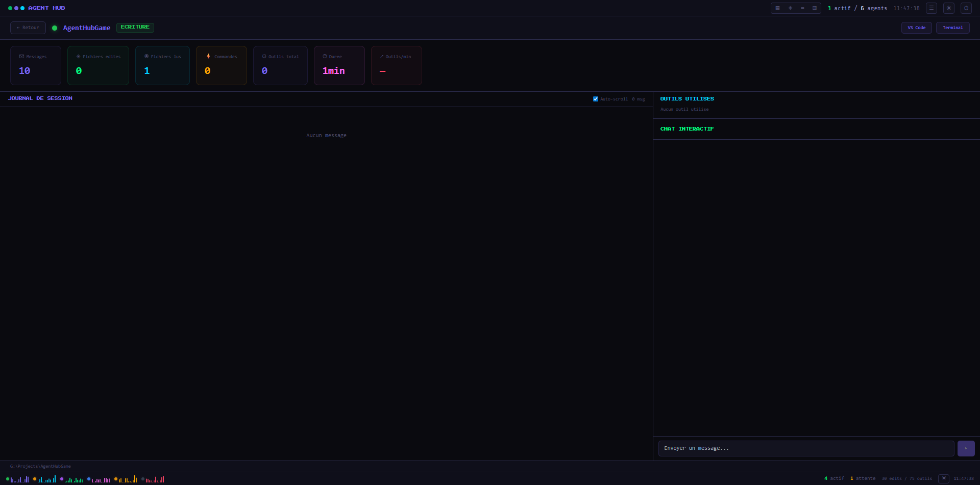Viewport: 980px width, 485px height.
Task: Open the hamburger menu in top bar
Action: point(932,8)
